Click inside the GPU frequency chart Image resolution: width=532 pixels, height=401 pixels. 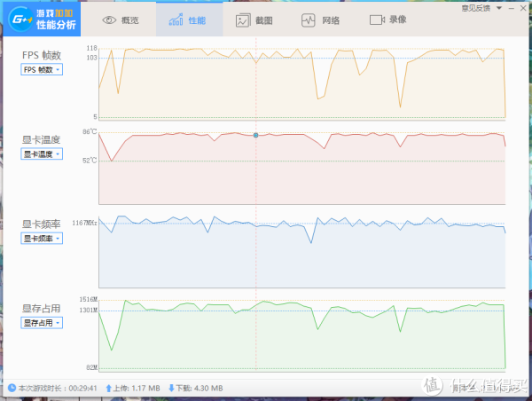point(302,252)
